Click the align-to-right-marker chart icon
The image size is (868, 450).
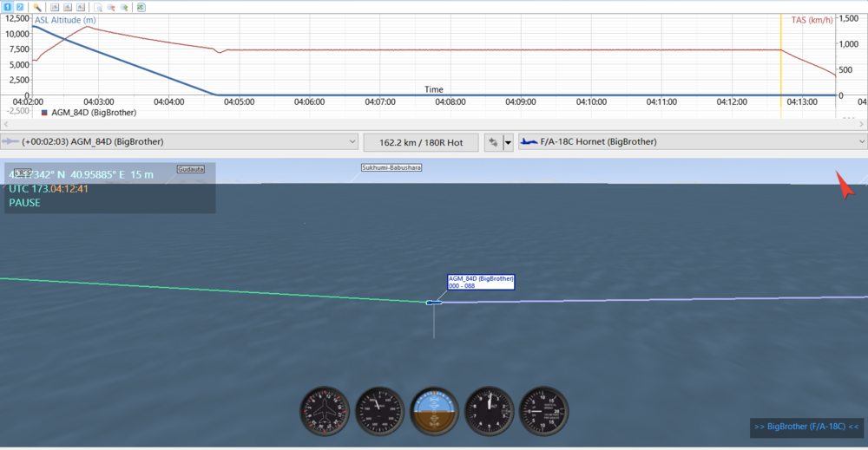pyautogui.click(x=81, y=7)
